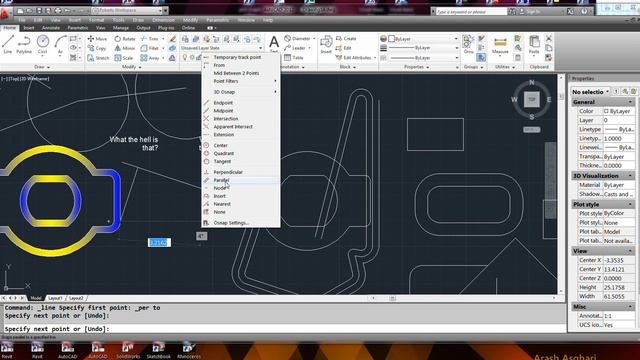Collapse the Plot style section
Image resolution: width=640 pixels, height=360 pixels.
click(x=631, y=204)
